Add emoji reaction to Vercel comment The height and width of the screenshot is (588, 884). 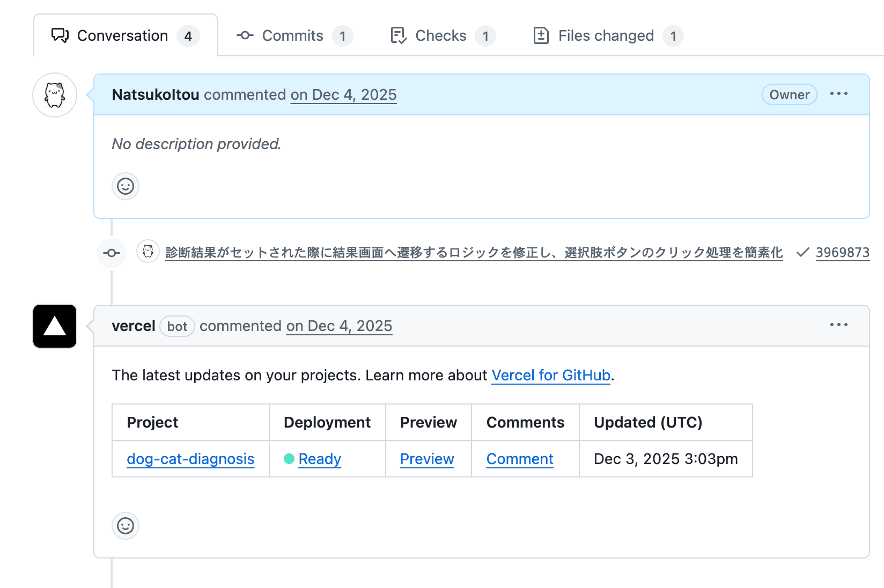[x=126, y=526]
